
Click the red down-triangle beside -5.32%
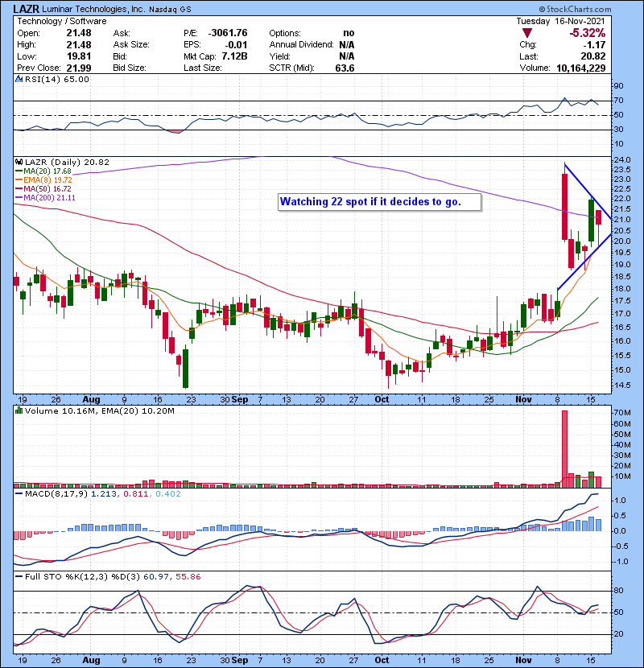pyautogui.click(x=527, y=33)
